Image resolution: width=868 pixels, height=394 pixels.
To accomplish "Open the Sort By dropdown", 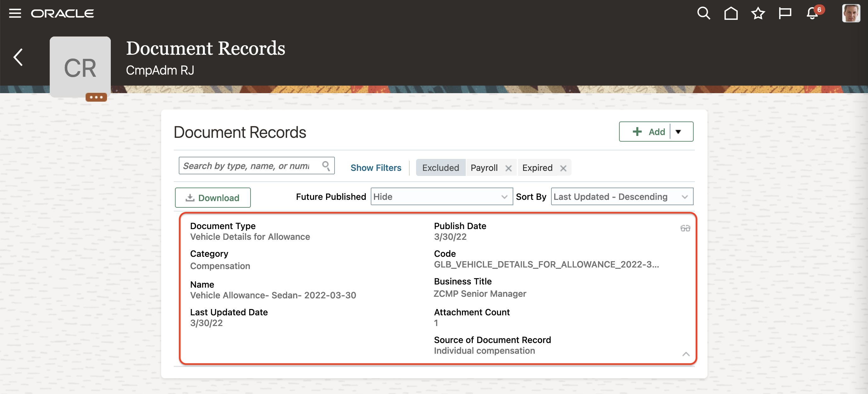I will click(622, 196).
